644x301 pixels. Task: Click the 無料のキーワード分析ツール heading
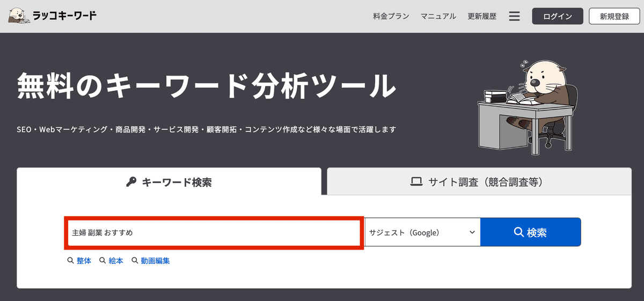pyautogui.click(x=206, y=85)
